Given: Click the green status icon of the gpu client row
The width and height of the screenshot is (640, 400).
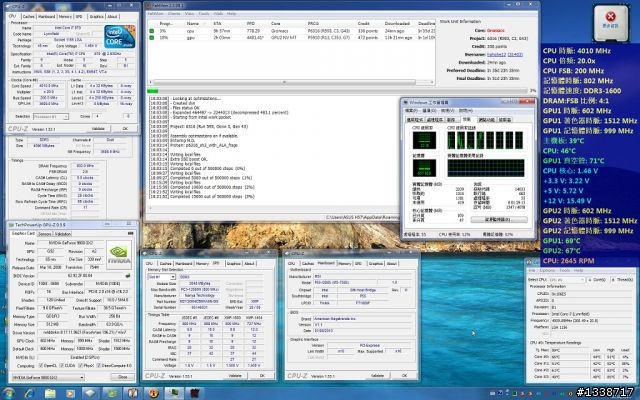Looking at the screenshot, I should point(151,38).
